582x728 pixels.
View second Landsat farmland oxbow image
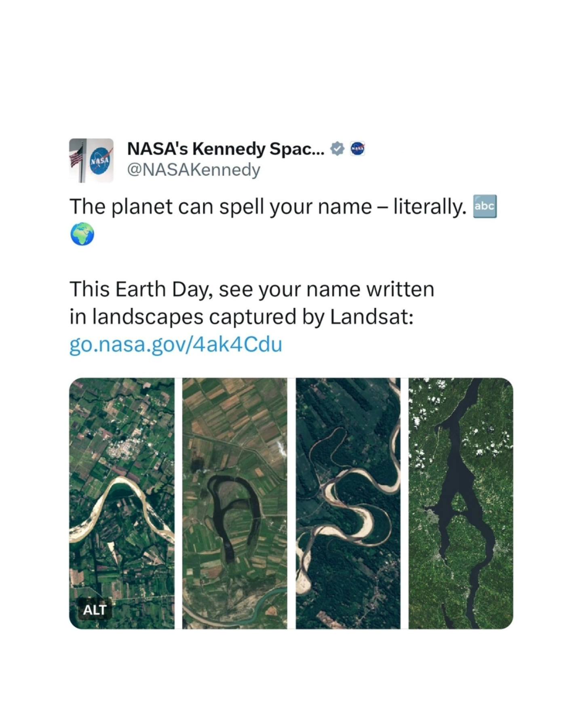click(235, 503)
